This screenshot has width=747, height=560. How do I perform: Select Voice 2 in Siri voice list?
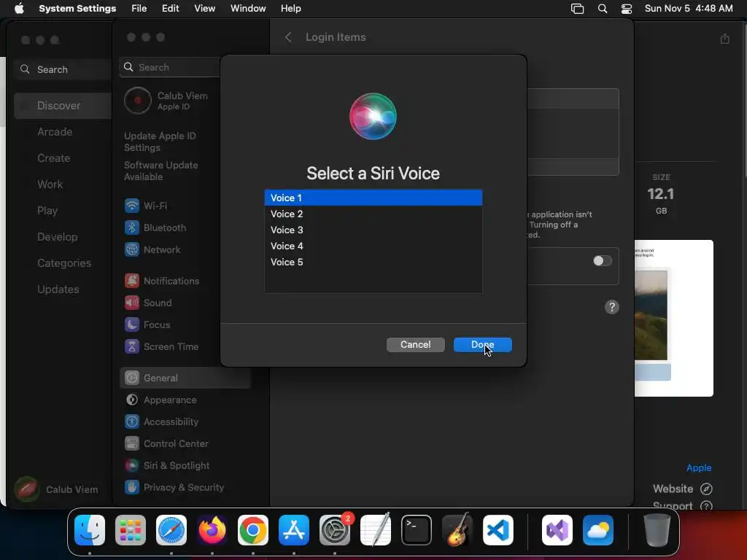[x=373, y=214]
